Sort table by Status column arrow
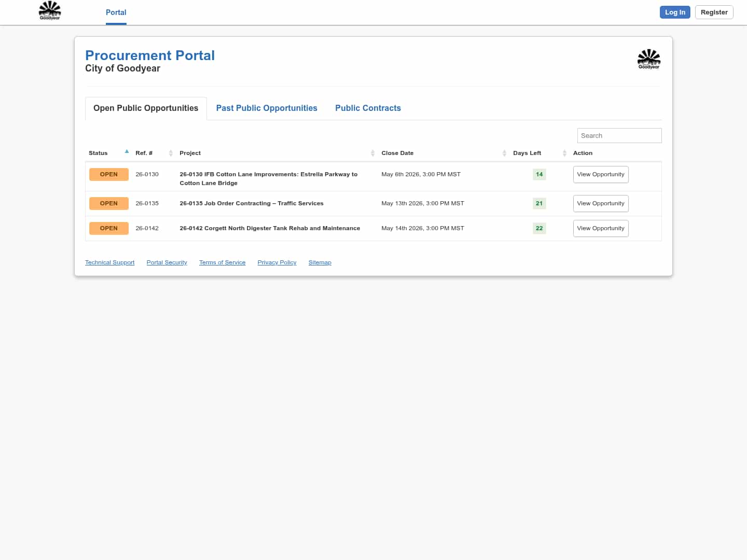The height and width of the screenshot is (560, 747). pyautogui.click(x=127, y=152)
